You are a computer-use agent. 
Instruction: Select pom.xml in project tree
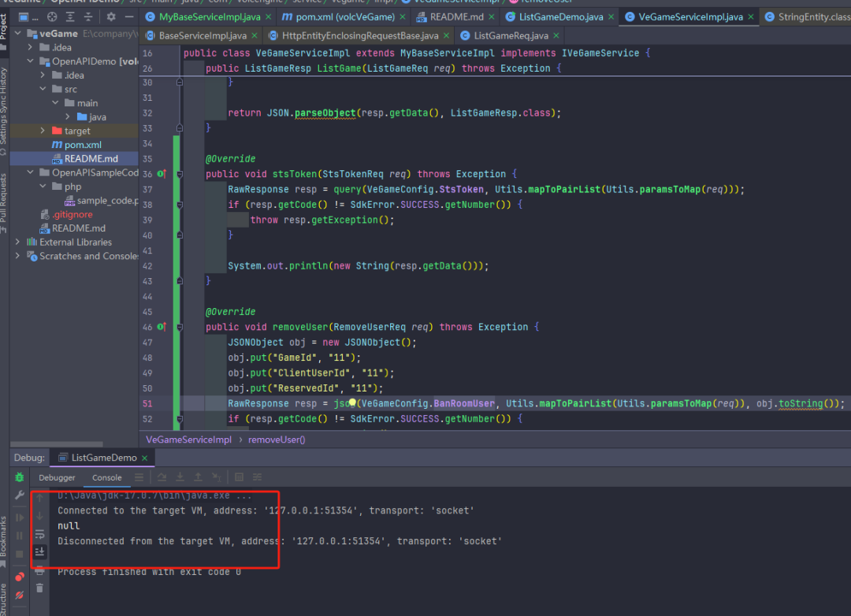coord(83,145)
